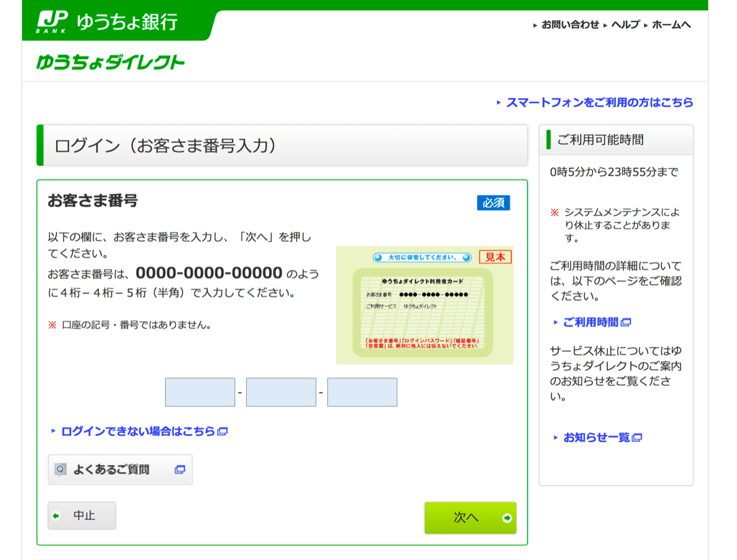
Task: Open the お知らせ一覧 link
Action: point(596,438)
